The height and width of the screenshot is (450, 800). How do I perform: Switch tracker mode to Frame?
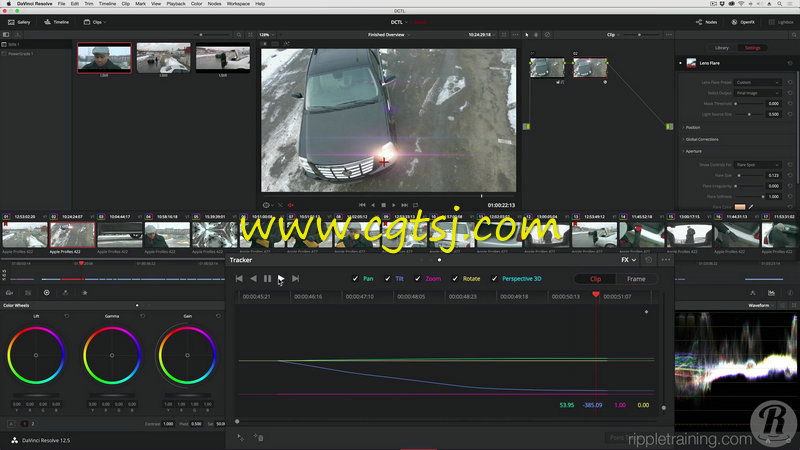coord(636,279)
